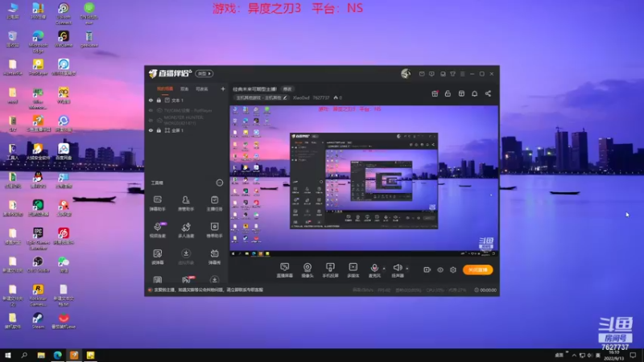This screenshot has height=362, width=644.
Task: Toggle the lock on 全屏 1 source
Action: point(159,130)
